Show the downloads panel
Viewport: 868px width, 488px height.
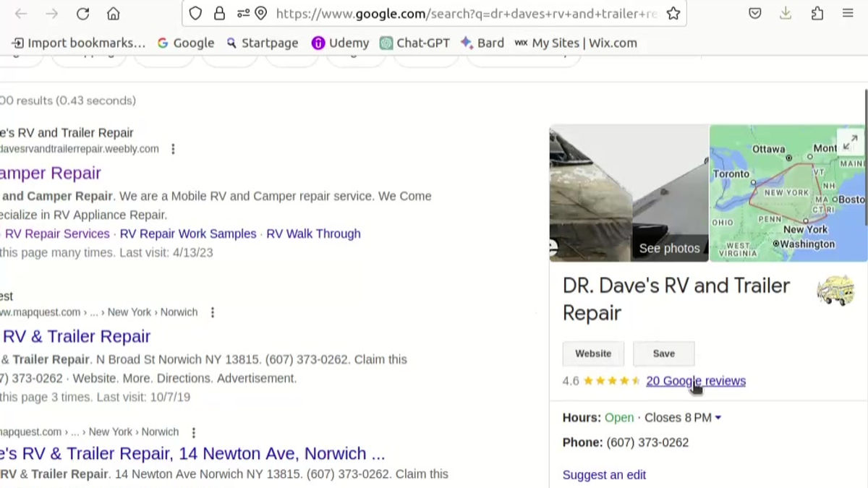coord(786,14)
